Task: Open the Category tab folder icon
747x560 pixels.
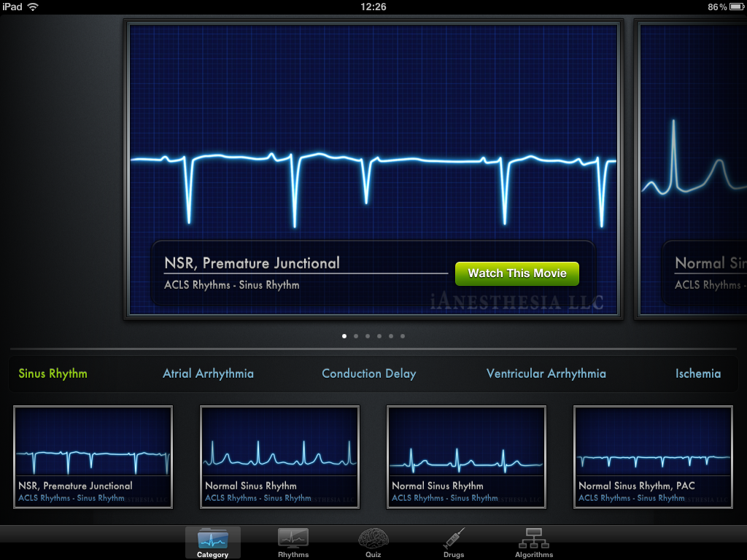Action: [x=212, y=540]
